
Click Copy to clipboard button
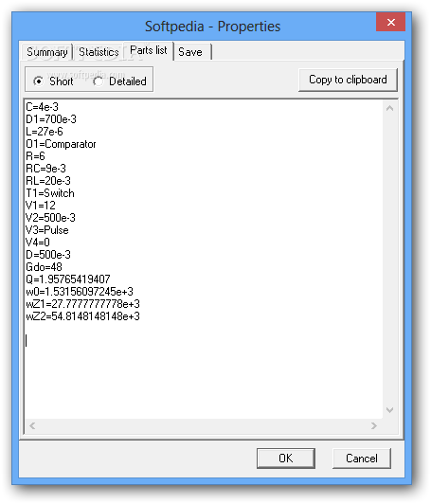[348, 80]
